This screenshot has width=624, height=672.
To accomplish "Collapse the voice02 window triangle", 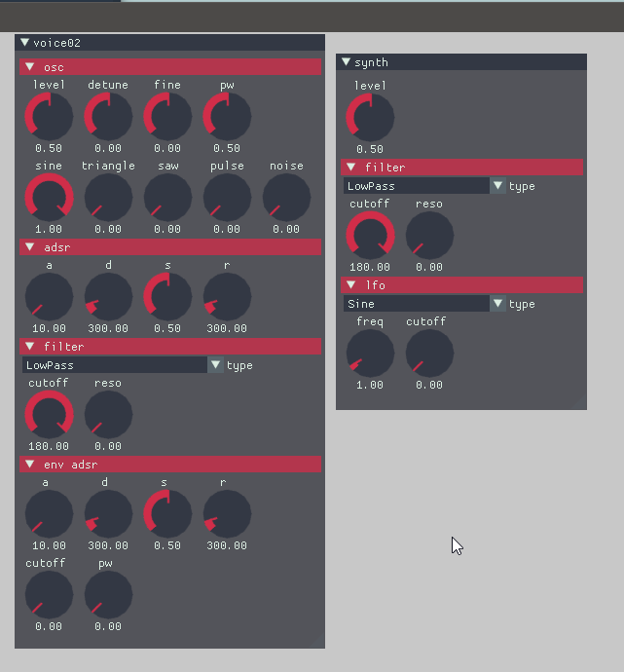I will (25, 43).
